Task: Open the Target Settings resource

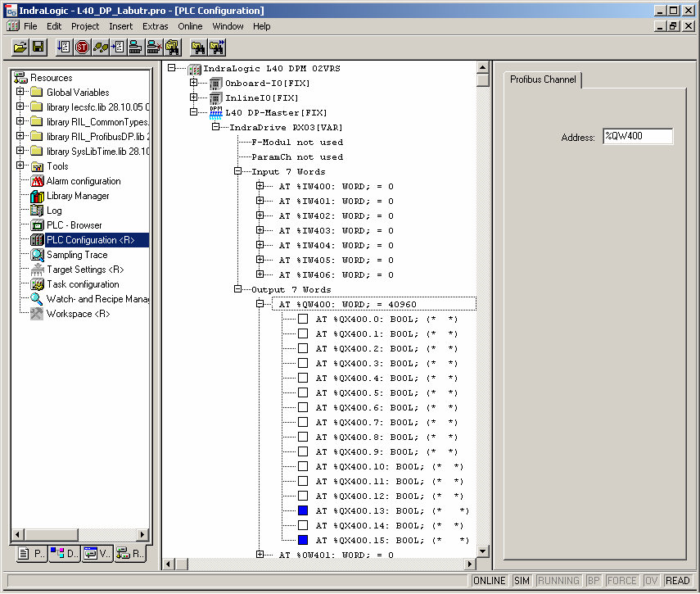Action: [x=85, y=270]
